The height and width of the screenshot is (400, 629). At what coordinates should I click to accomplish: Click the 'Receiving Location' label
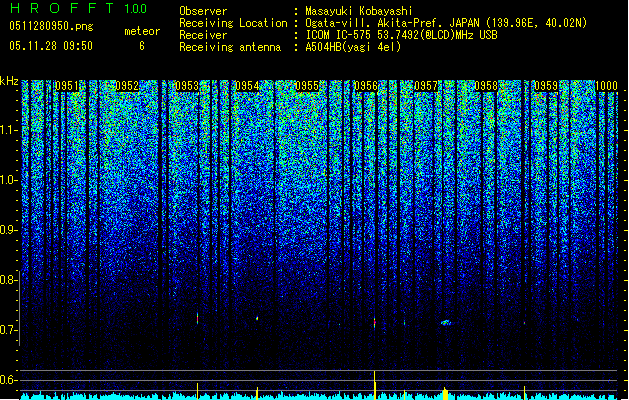click(233, 23)
